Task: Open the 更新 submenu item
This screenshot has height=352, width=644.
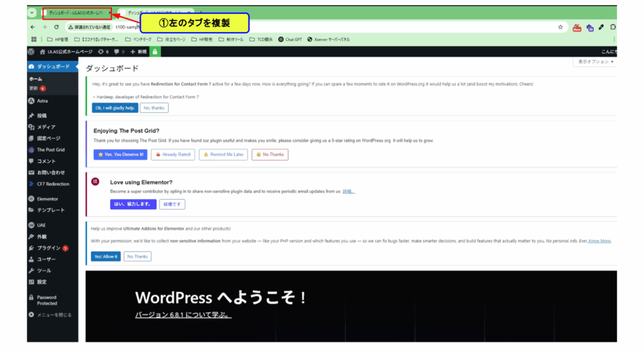Action: (37, 88)
